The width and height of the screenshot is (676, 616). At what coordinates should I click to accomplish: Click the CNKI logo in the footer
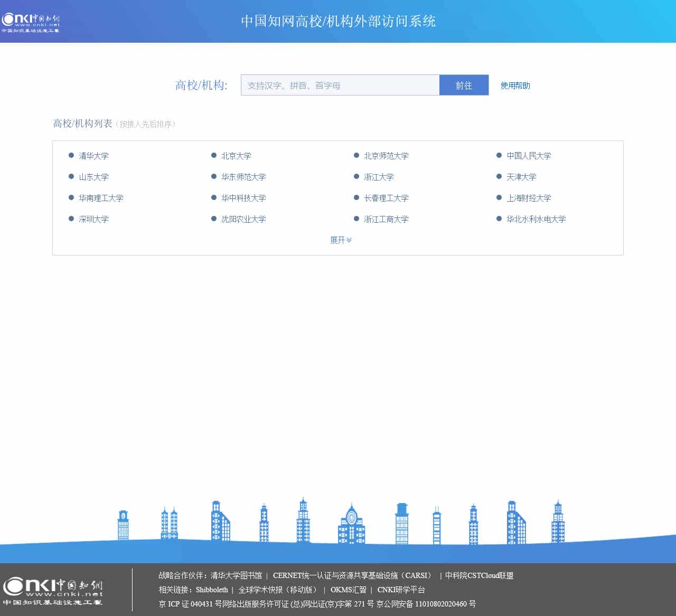(x=53, y=592)
